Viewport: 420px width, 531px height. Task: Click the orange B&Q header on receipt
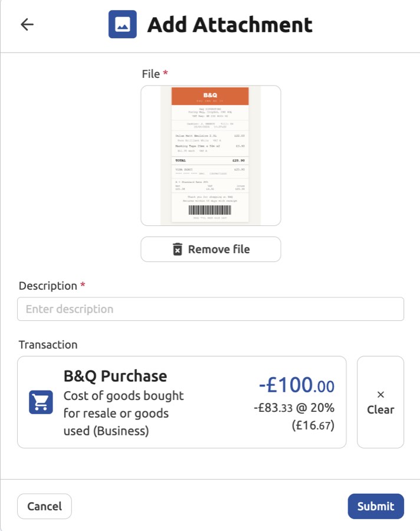[210, 96]
